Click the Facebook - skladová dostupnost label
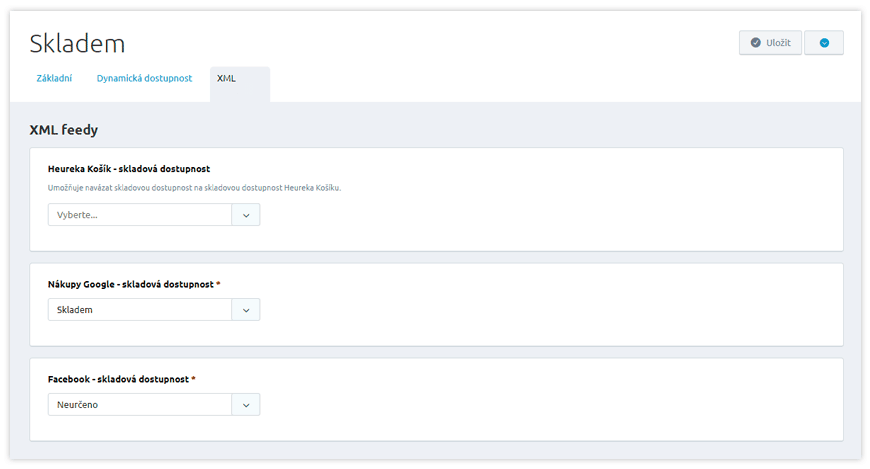 tap(118, 379)
